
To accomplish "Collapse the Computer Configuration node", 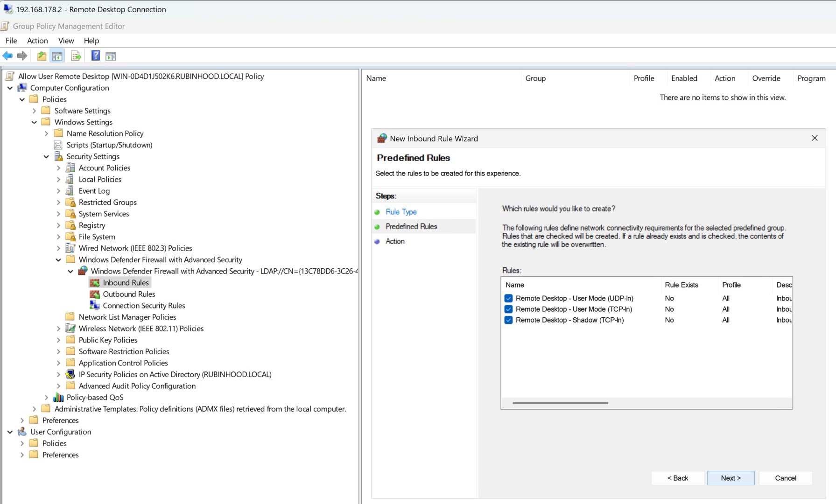I will coord(10,88).
